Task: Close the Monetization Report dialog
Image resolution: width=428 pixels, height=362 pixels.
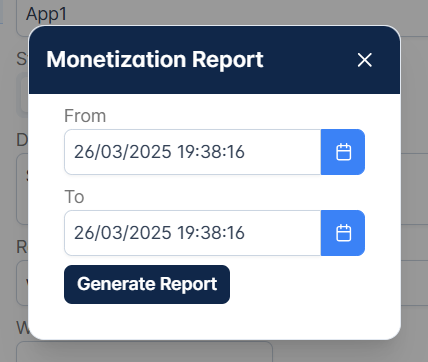Action: click(364, 60)
